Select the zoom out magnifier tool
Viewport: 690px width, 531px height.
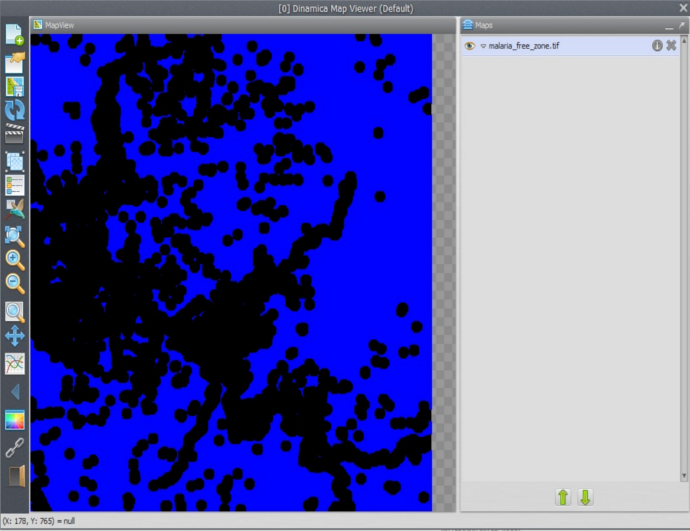15,284
